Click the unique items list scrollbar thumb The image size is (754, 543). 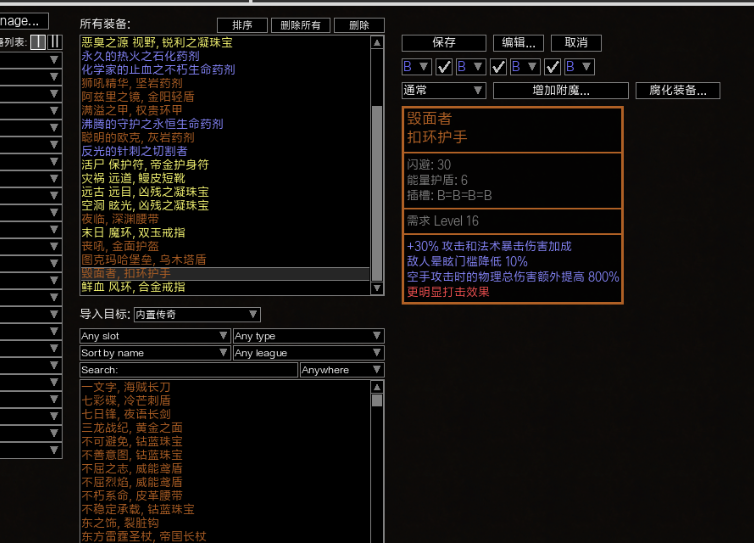click(377, 401)
